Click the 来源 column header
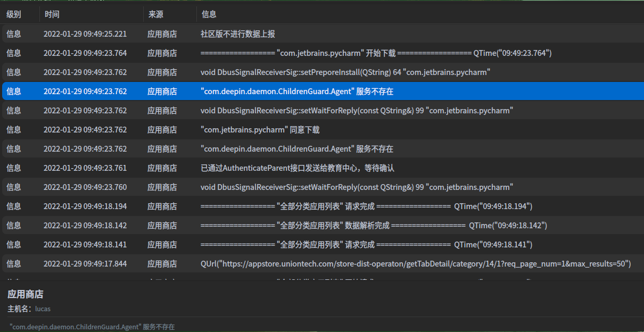The height and width of the screenshot is (332, 644). 156,14
